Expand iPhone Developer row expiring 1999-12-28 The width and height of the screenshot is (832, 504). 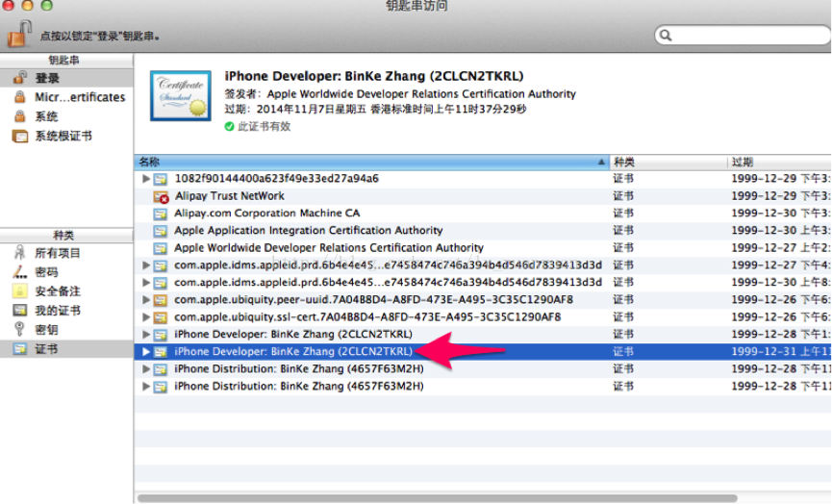click(x=146, y=334)
